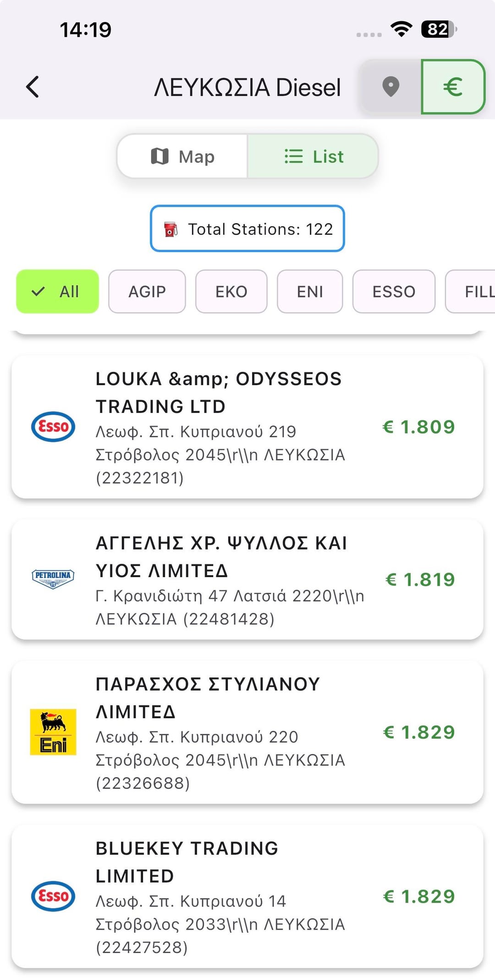Tap the €1.819 price of Petrolina station
This screenshot has width=495, height=980.
[x=420, y=579]
